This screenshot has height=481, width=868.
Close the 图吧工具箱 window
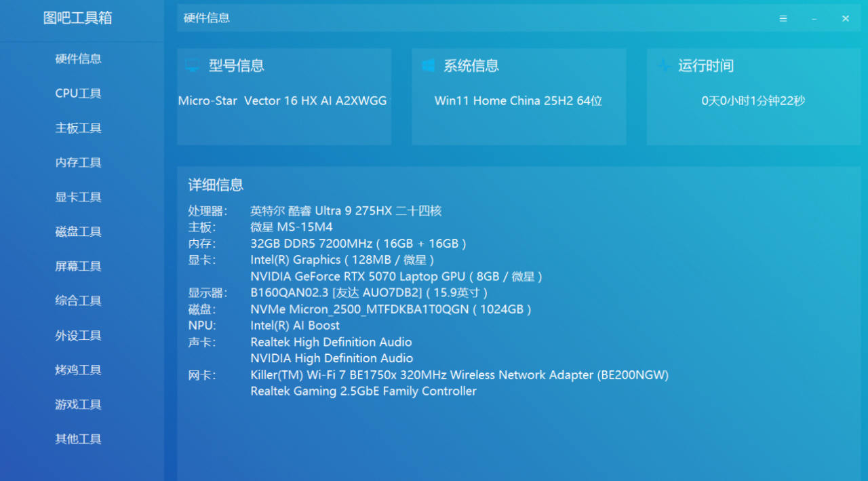point(846,19)
